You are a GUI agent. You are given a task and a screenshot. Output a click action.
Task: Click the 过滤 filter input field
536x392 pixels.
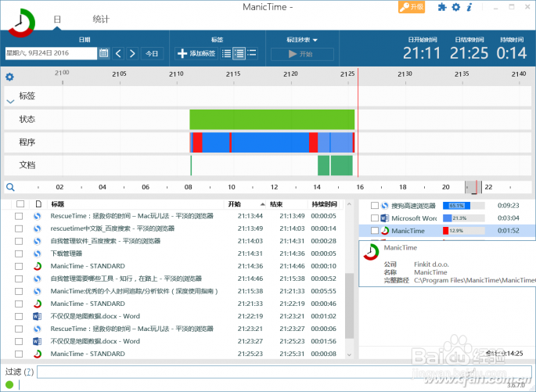point(284,372)
